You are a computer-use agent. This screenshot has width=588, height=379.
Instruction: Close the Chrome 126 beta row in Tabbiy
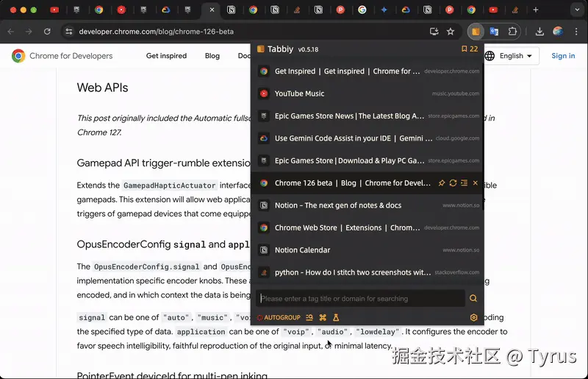coord(475,183)
